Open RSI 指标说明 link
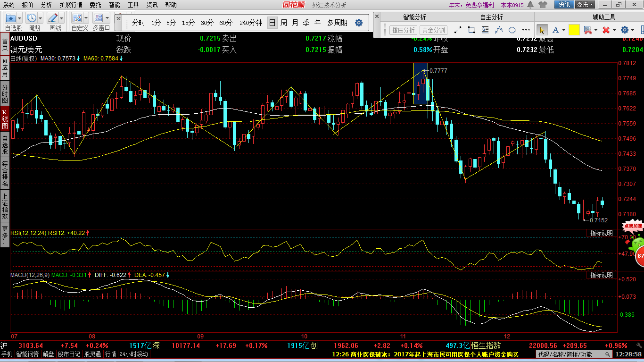Viewport: 644px width, 362px height. [x=601, y=233]
